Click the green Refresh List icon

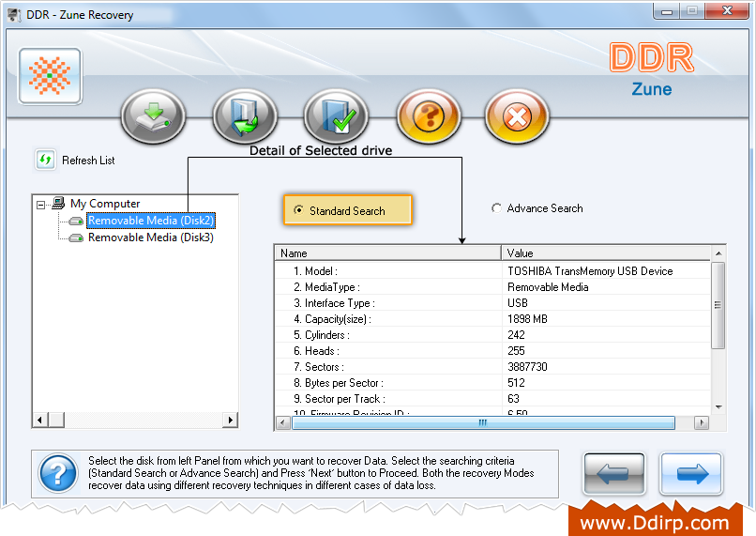45,160
